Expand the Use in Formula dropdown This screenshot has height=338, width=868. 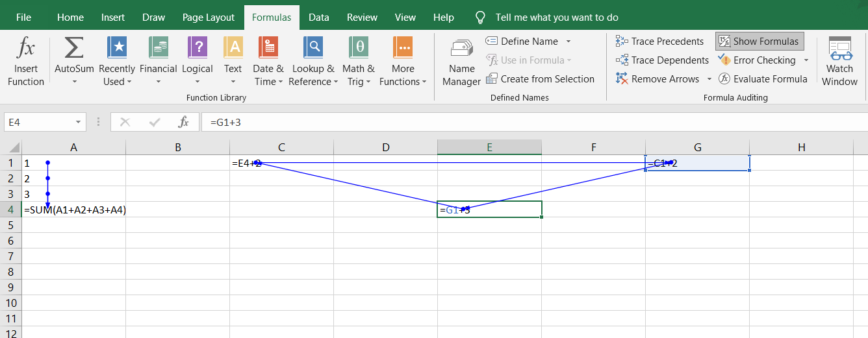[x=569, y=60]
